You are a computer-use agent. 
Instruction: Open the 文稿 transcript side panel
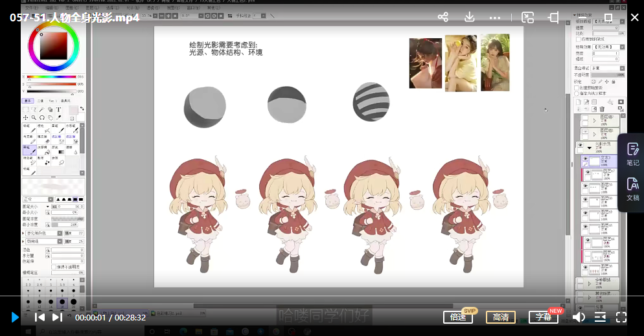[x=632, y=189]
